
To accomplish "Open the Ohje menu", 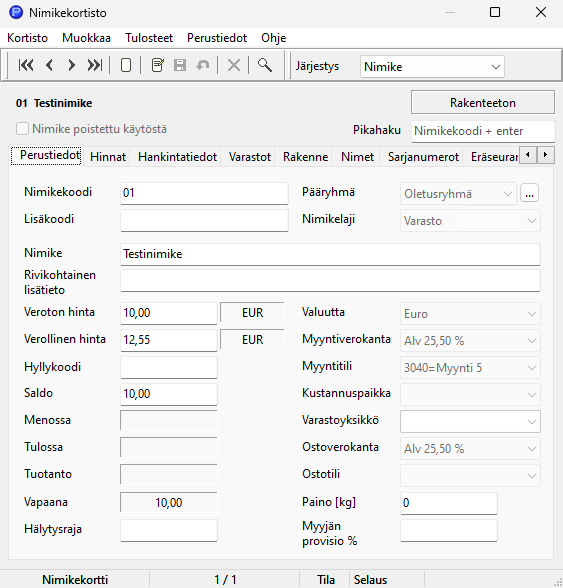I will (273, 38).
